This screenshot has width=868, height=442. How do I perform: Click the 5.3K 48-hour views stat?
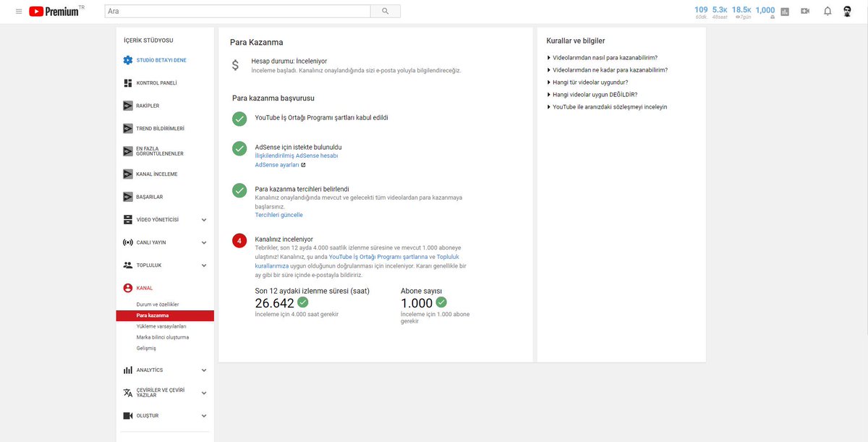720,12
